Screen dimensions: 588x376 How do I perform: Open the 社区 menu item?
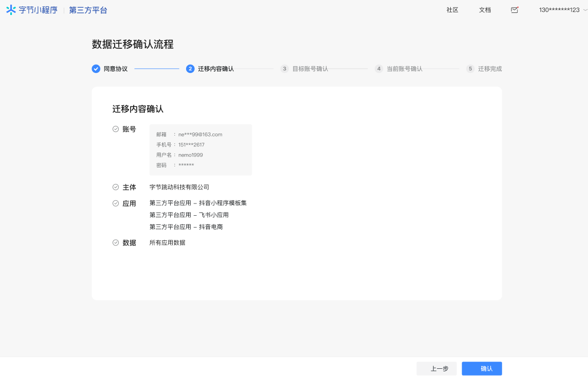click(x=452, y=10)
